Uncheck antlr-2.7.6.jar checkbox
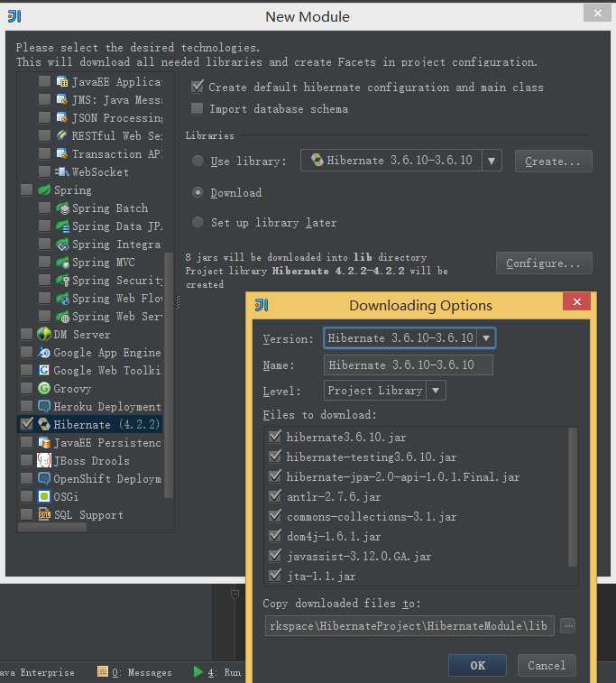This screenshot has width=616, height=683. [x=275, y=495]
